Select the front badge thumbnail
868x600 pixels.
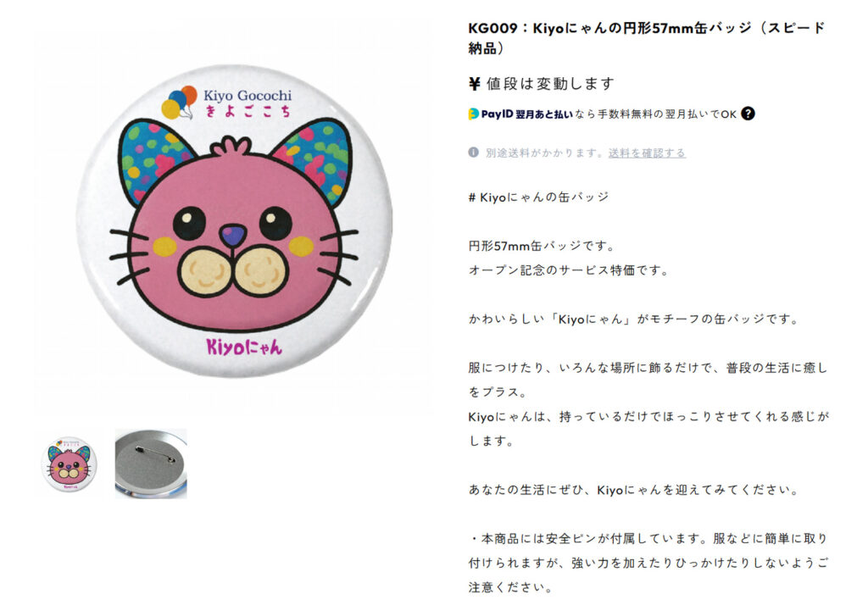(70, 464)
